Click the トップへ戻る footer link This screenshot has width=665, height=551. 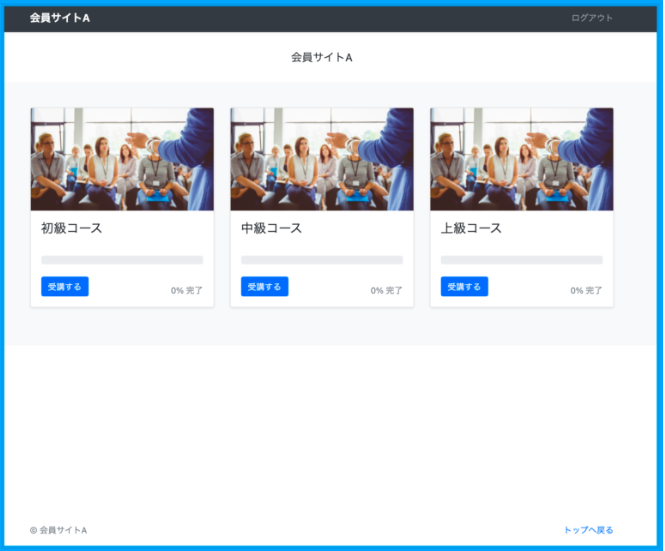tap(589, 530)
